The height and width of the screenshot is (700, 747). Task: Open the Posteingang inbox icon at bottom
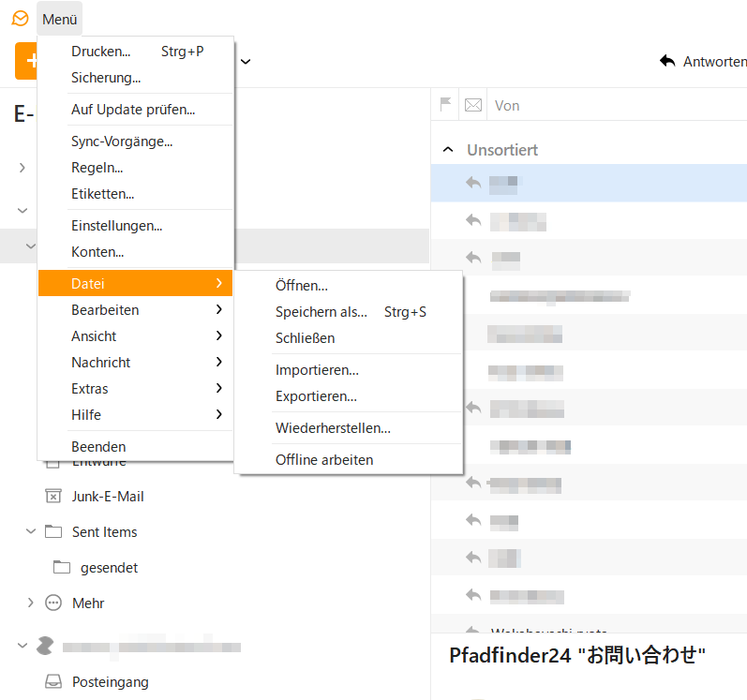[x=53, y=682]
